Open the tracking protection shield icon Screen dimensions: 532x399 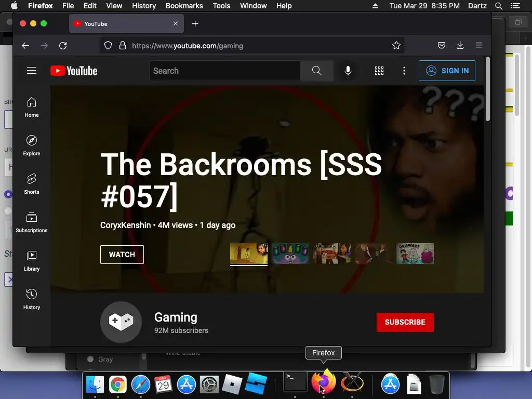(x=108, y=46)
